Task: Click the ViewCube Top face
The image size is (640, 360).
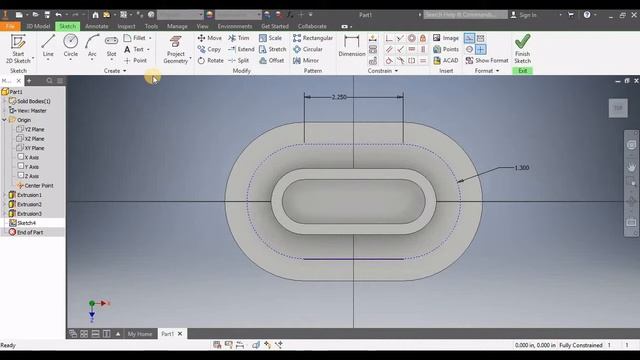Action: pos(618,108)
